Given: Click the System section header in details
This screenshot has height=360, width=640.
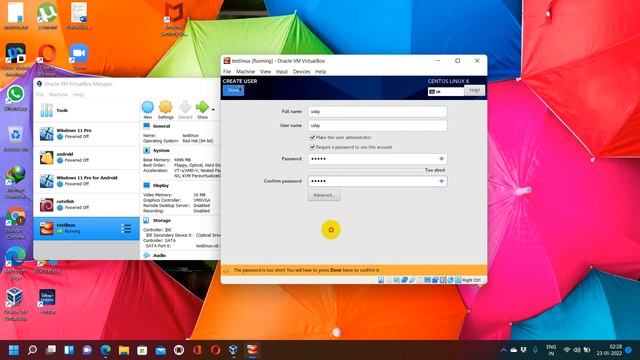Looking at the screenshot, I should point(161,151).
